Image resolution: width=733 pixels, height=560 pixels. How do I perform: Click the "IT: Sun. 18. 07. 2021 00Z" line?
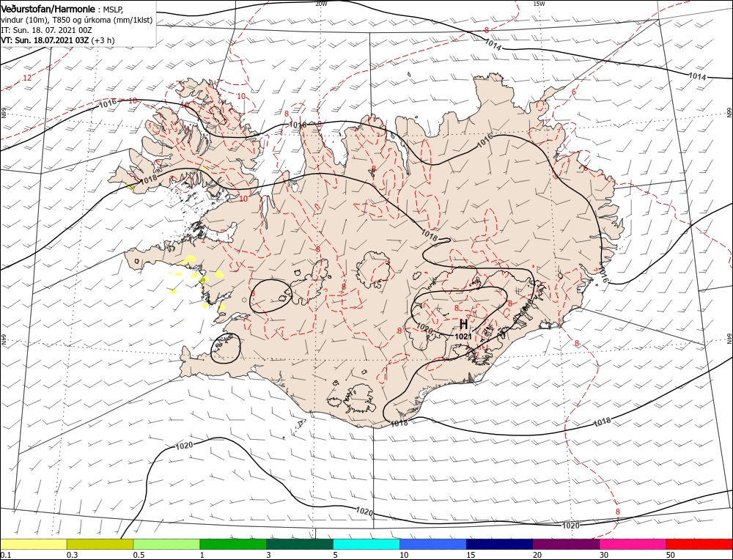[x=46, y=30]
